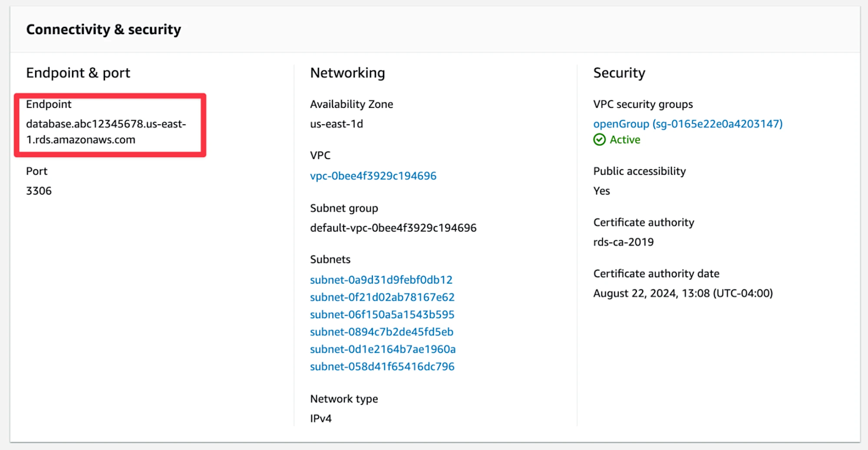Open subnet-058d41f65416dc796
Image resolution: width=868 pixels, height=450 pixels.
[382, 366]
